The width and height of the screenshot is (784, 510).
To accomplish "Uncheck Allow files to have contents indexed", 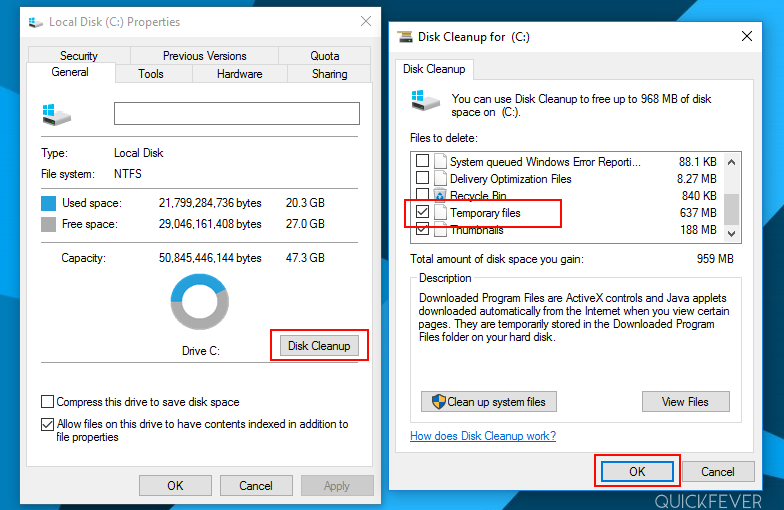I will pos(48,424).
